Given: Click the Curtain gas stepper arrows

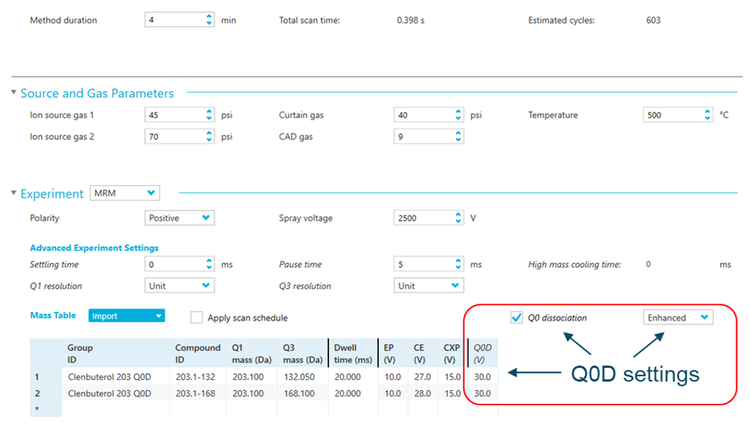Looking at the screenshot, I should pyautogui.click(x=459, y=115).
